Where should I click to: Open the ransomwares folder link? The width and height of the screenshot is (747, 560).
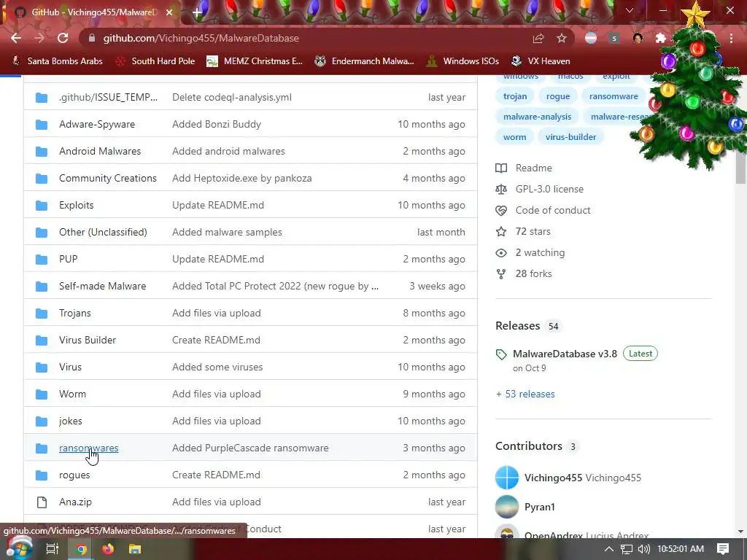(x=88, y=448)
